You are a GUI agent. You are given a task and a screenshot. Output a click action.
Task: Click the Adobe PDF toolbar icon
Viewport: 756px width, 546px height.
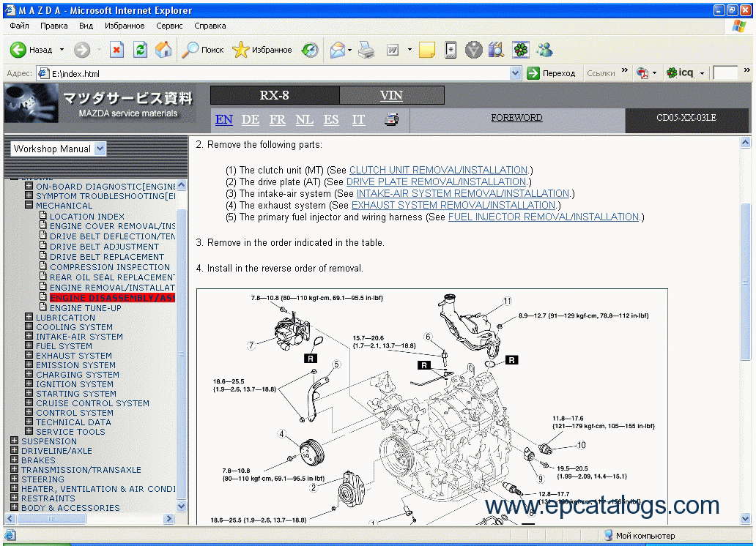(x=642, y=73)
